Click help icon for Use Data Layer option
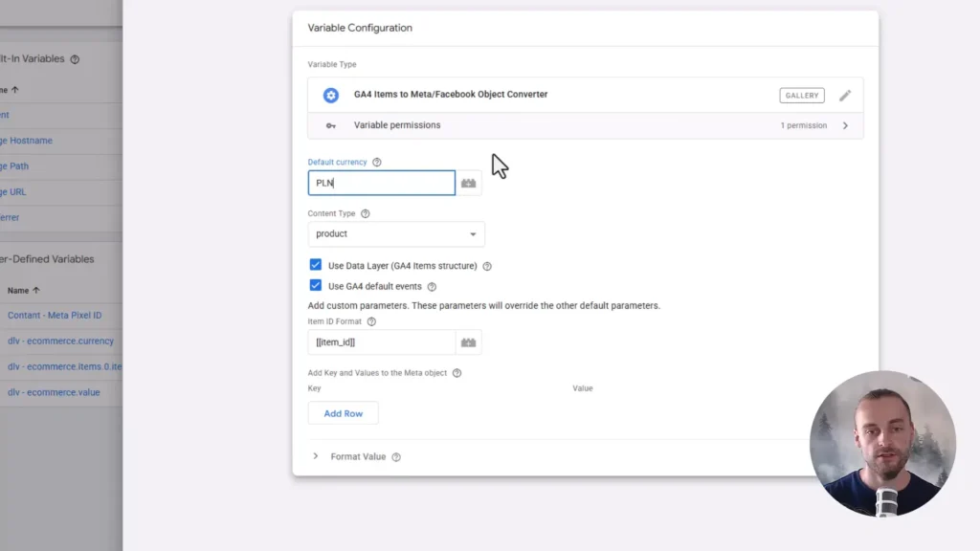 pos(487,266)
